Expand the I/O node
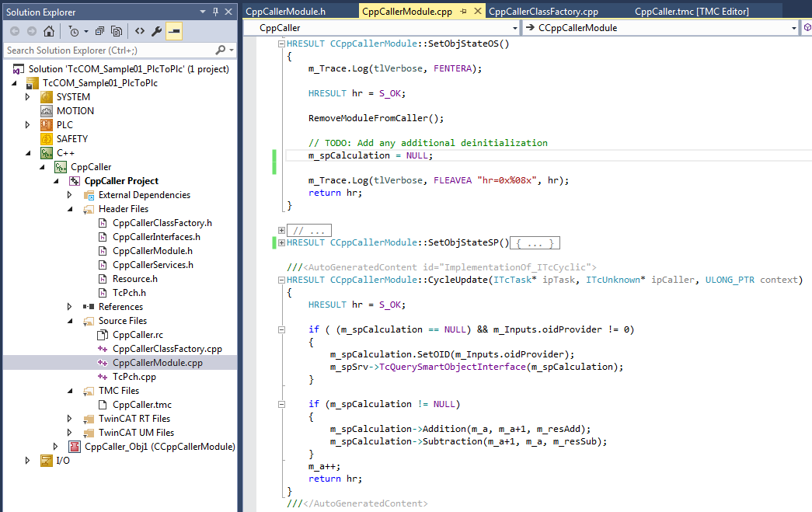This screenshot has height=512, width=812. click(x=27, y=460)
